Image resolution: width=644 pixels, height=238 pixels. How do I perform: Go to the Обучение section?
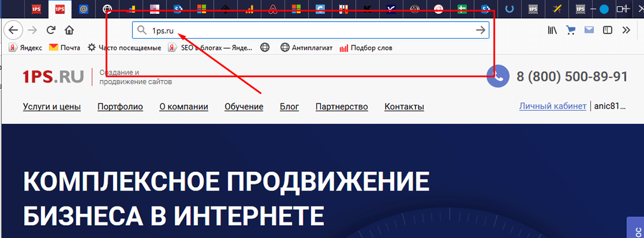[x=244, y=107]
